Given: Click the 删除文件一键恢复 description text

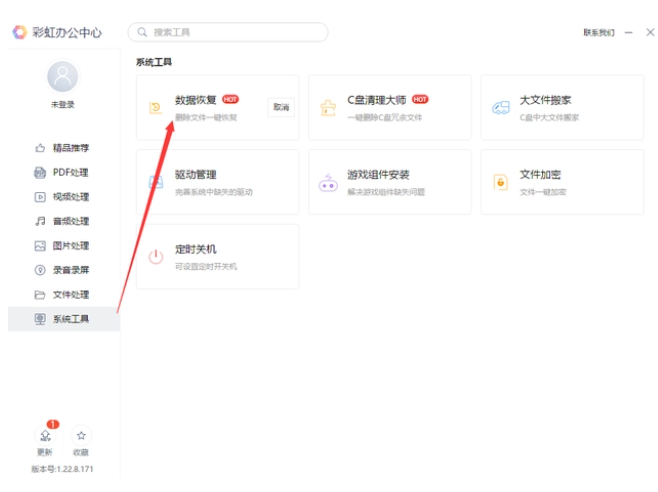Looking at the screenshot, I should point(206,118).
